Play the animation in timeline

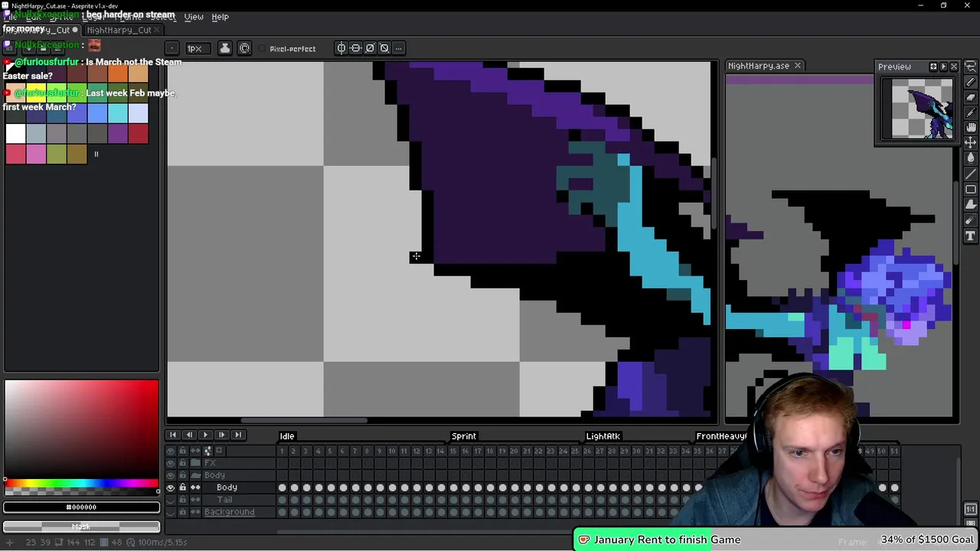point(205,435)
